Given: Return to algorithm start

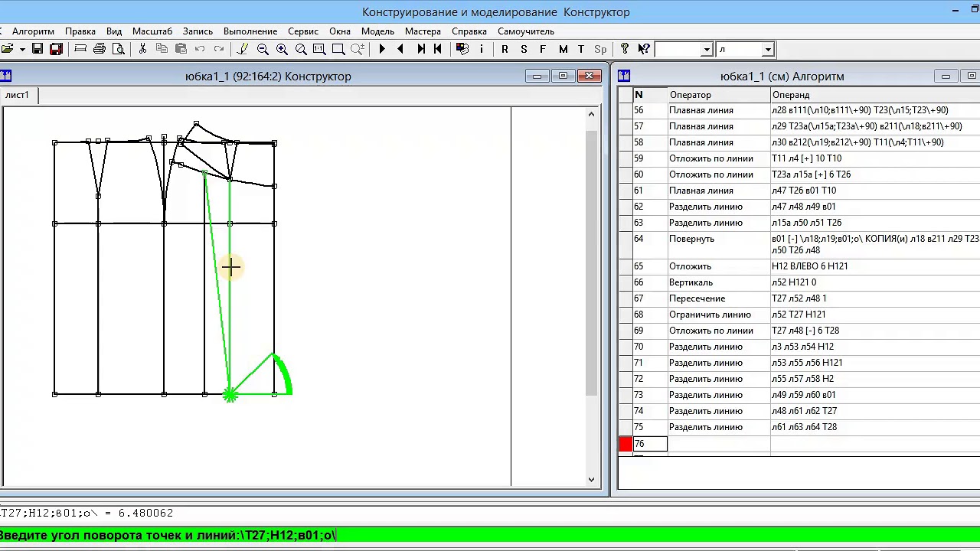Looking at the screenshot, I should tap(438, 49).
